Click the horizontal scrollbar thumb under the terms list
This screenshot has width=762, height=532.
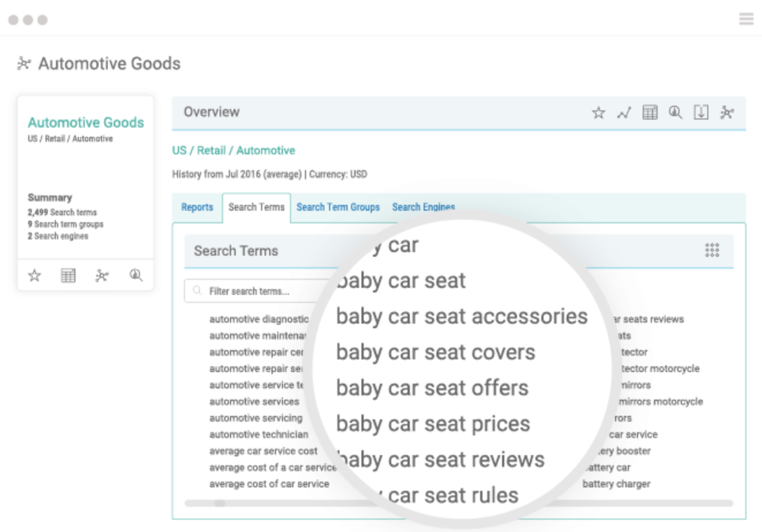pyautogui.click(x=219, y=503)
